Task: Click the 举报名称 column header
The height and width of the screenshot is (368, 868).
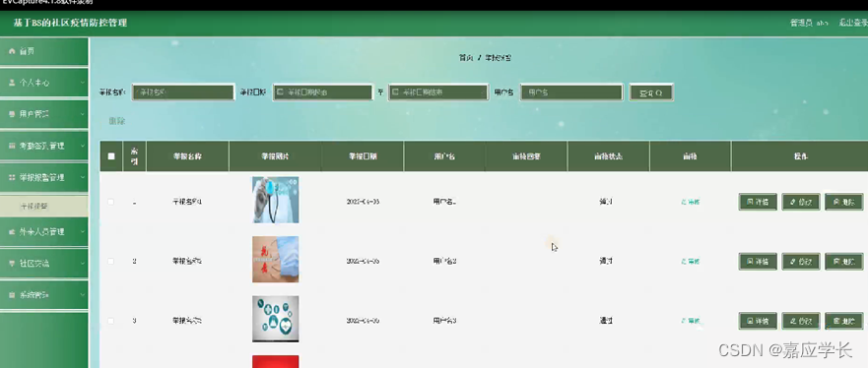Action: click(x=187, y=156)
